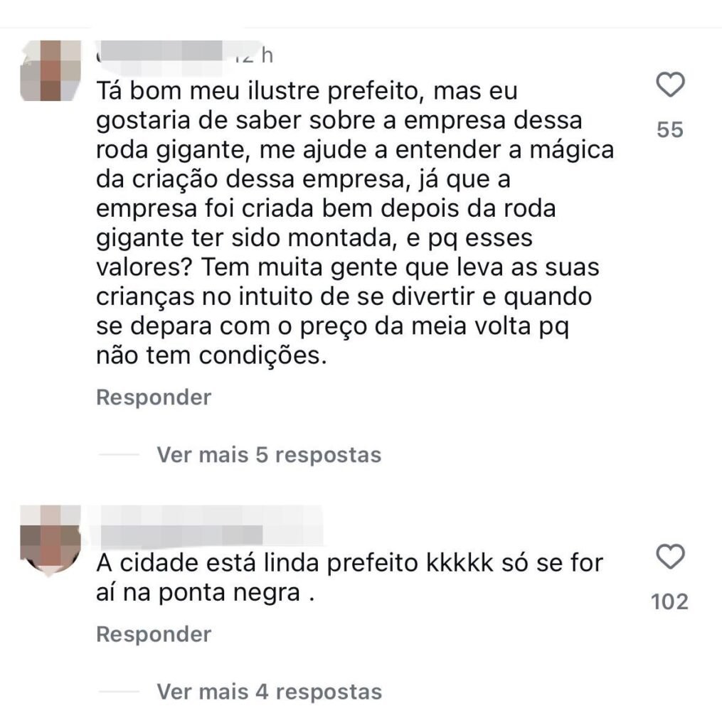Click the line beside 'Ver mais 5 respostas'
Viewport: 722px width, 728px height.
pos(119,454)
